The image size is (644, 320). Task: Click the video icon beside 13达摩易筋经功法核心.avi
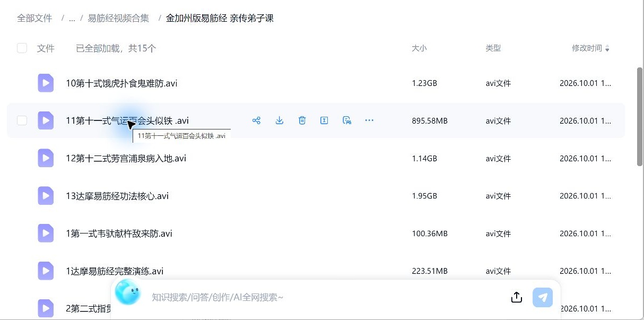[x=46, y=196]
